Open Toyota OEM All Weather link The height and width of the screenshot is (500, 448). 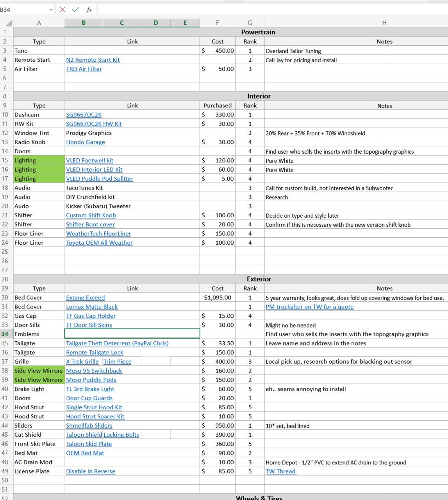tap(99, 243)
